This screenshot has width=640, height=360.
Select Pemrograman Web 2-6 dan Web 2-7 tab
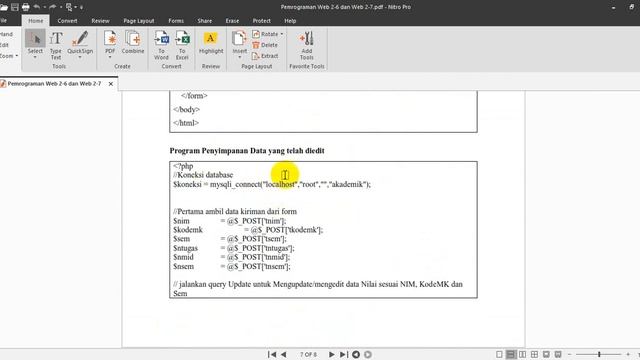coord(54,84)
